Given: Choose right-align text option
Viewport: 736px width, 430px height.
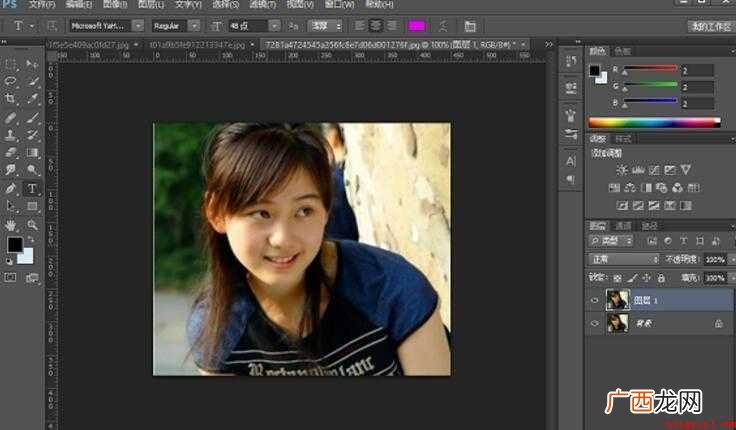Looking at the screenshot, I should pyautogui.click(x=392, y=25).
